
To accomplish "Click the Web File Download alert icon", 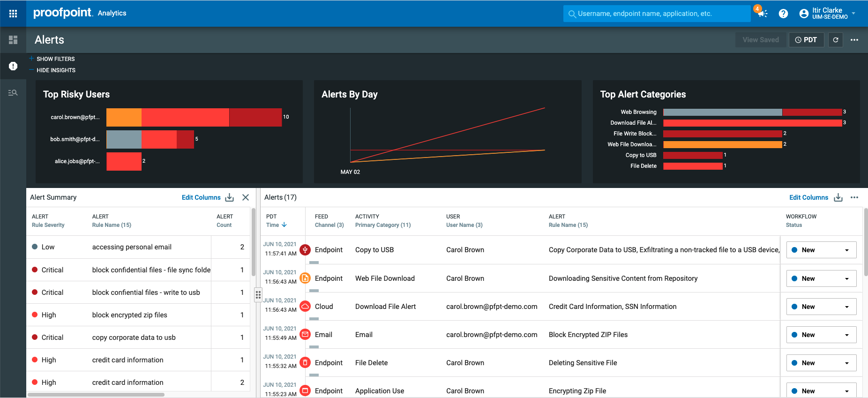I will tap(305, 278).
